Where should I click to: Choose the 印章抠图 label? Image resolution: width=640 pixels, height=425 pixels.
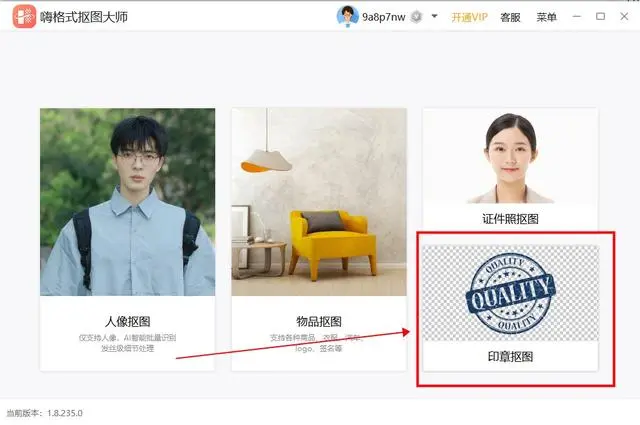coord(510,357)
